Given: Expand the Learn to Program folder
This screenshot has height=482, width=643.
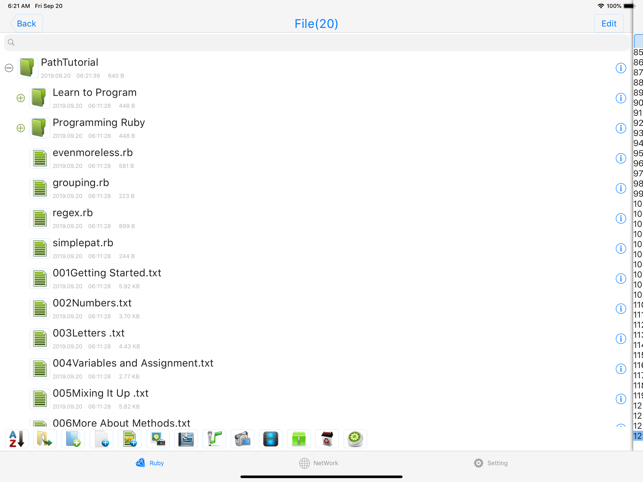Looking at the screenshot, I should click(21, 98).
